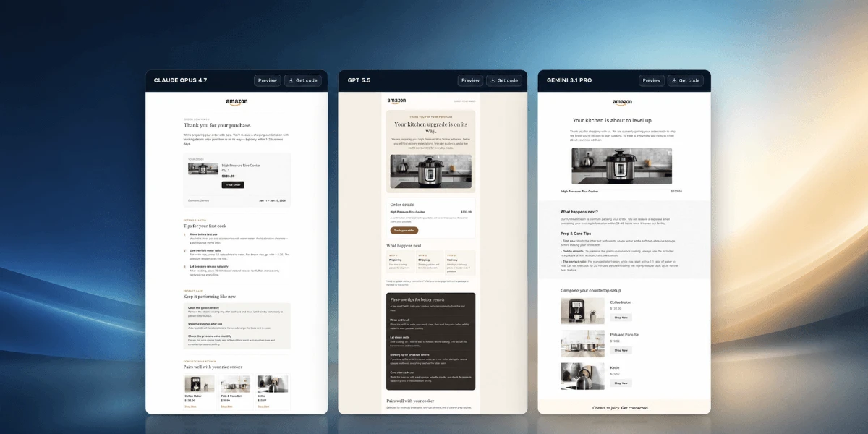Click Shop Now under Kettle in Gemini email
This screenshot has width=868, height=434.
pos(621,383)
